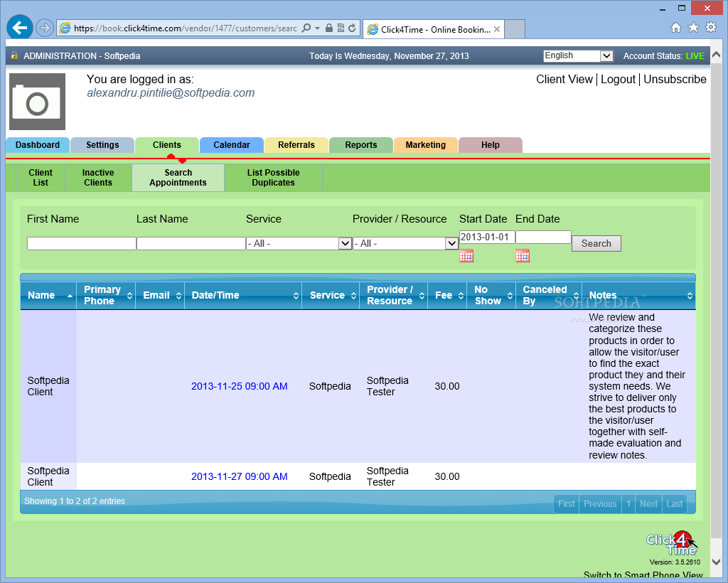Sort table by Date/Time column
728x583 pixels.
(x=243, y=295)
